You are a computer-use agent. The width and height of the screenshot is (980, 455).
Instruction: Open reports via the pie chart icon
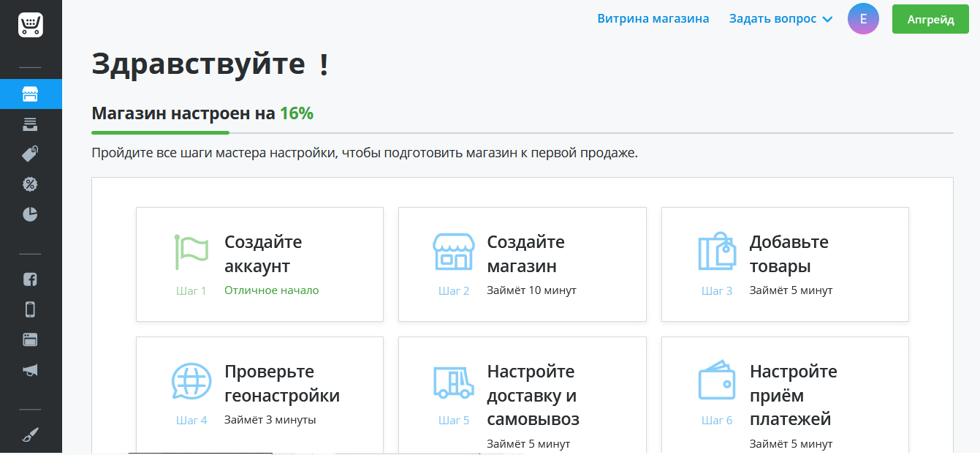tap(31, 214)
